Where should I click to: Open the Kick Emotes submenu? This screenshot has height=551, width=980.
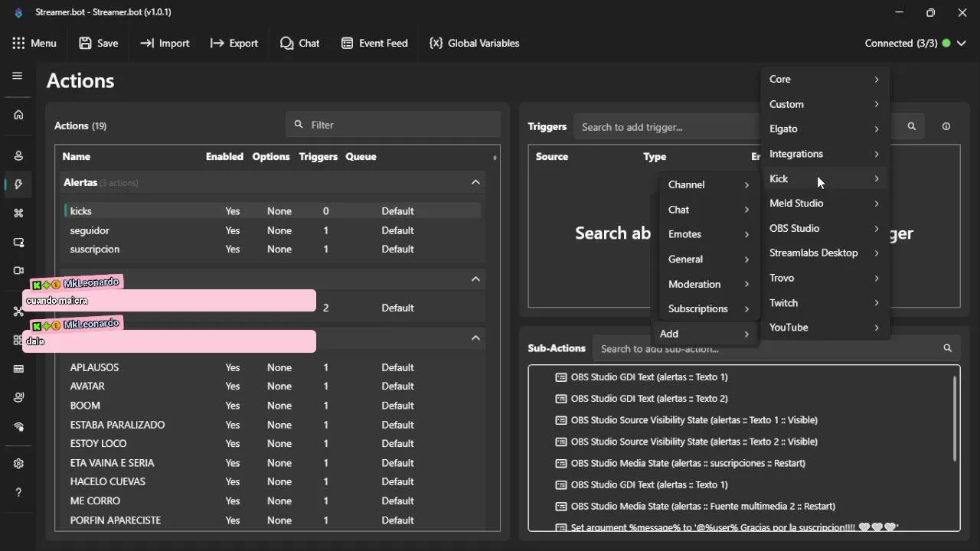pos(708,234)
